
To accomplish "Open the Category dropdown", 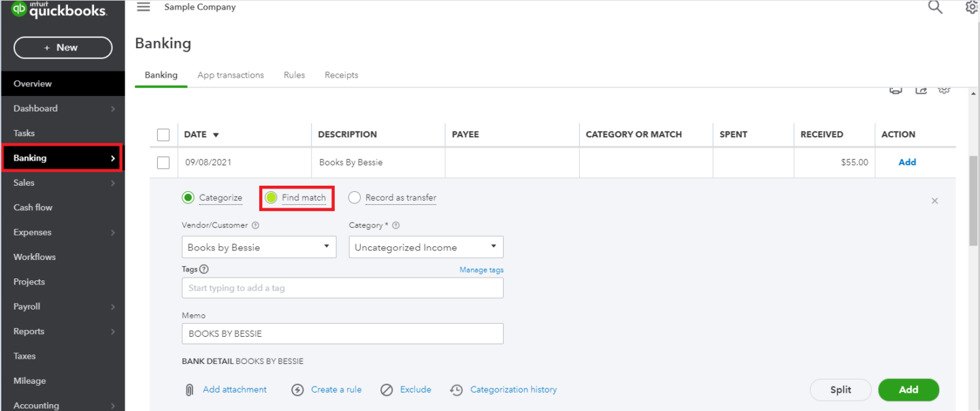I will (426, 247).
